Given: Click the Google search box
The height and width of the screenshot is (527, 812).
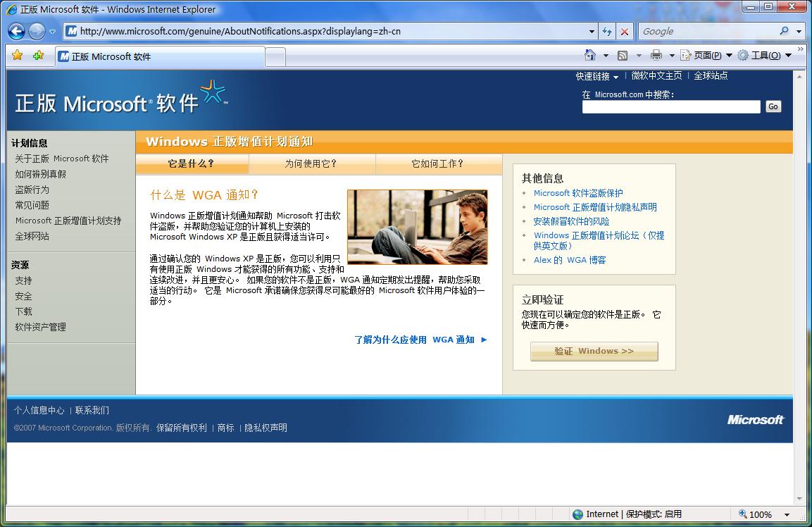Looking at the screenshot, I should tap(707, 31).
